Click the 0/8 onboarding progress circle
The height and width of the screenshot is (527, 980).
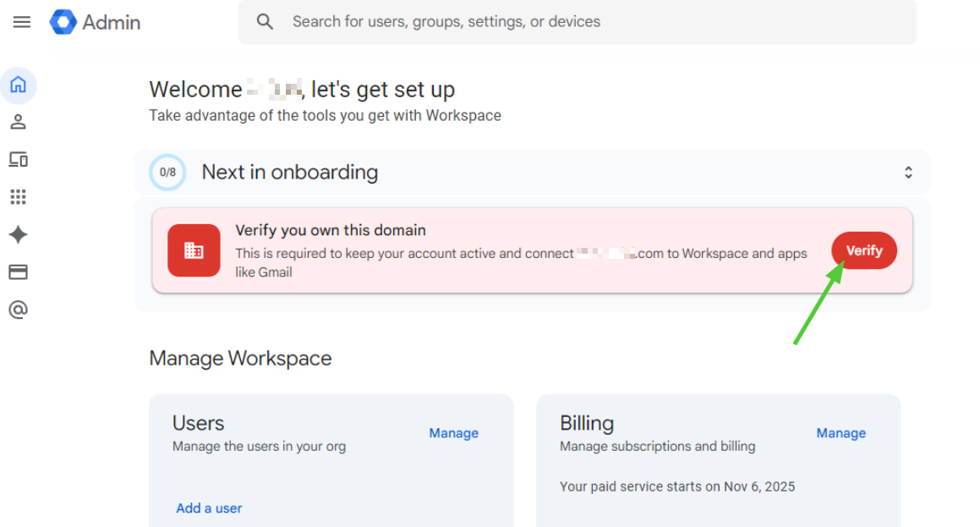point(167,173)
